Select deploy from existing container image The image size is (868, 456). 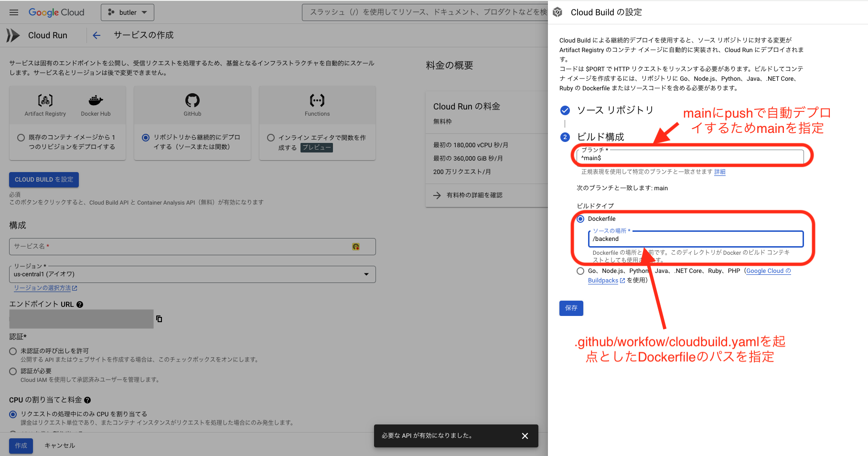[x=21, y=138]
